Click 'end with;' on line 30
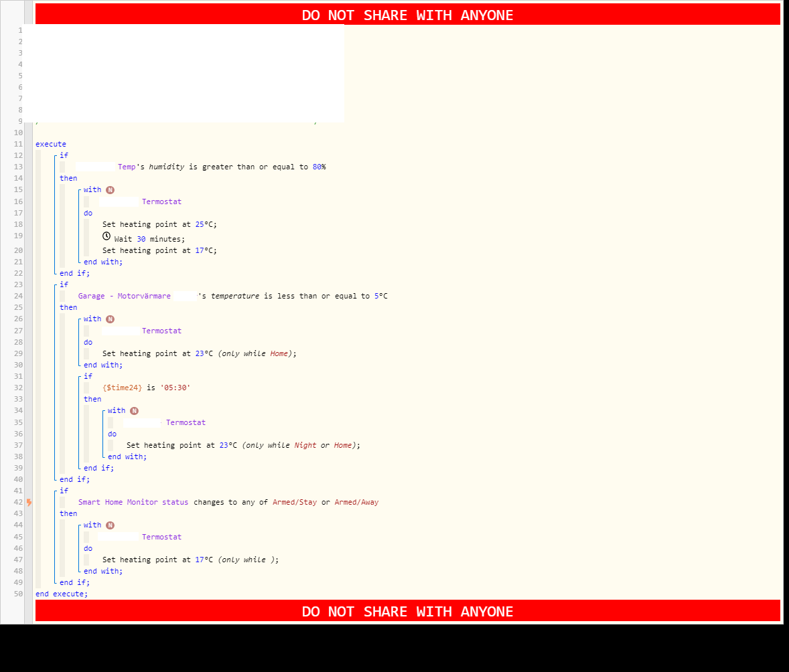Image resolution: width=789 pixels, height=672 pixels. coord(103,365)
